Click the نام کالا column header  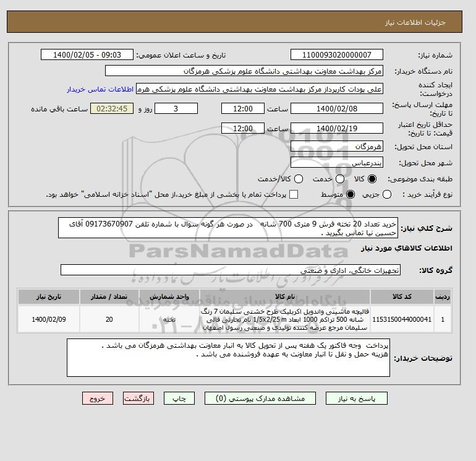point(285,296)
